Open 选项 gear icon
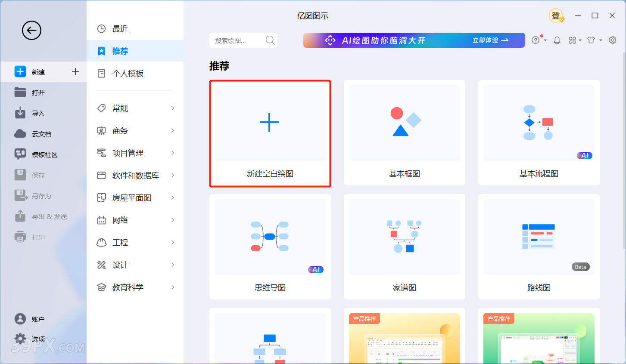 pyautogui.click(x=20, y=339)
